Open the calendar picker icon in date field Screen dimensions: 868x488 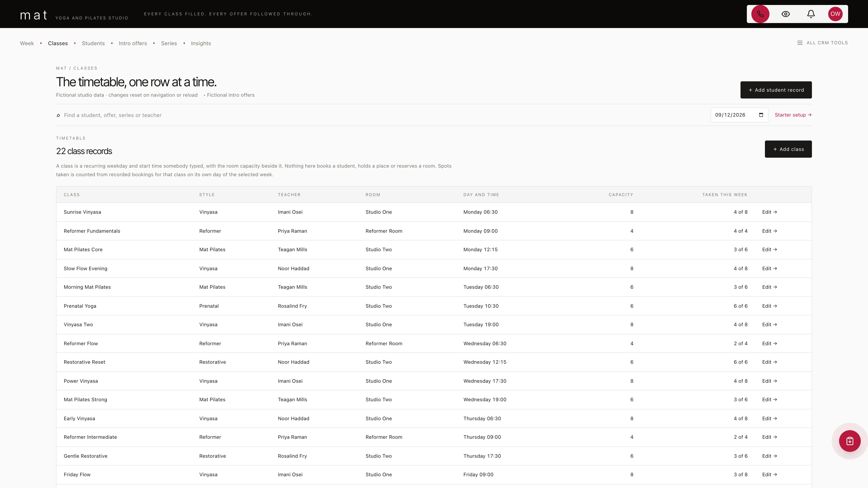[x=761, y=115]
